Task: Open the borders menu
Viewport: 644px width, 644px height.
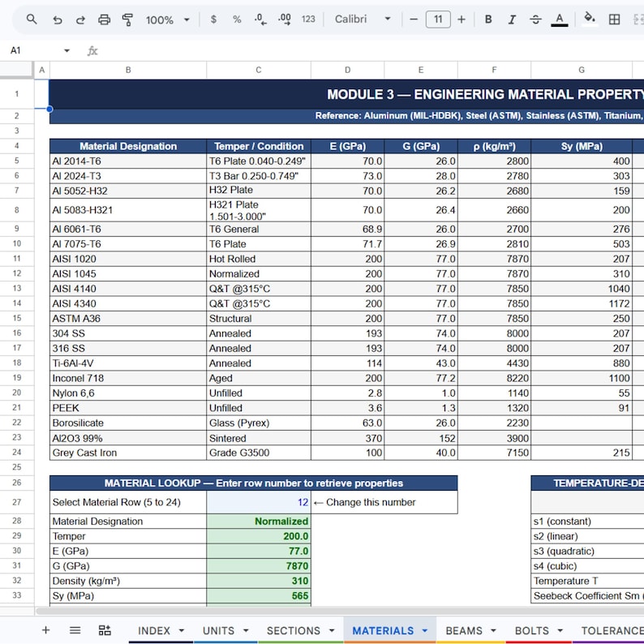Action: (614, 19)
